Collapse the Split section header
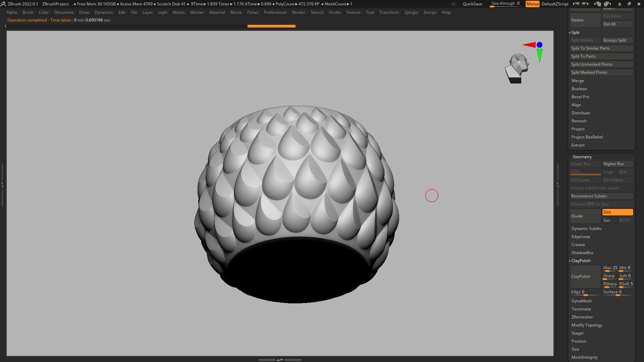The image size is (644, 362). (576, 33)
